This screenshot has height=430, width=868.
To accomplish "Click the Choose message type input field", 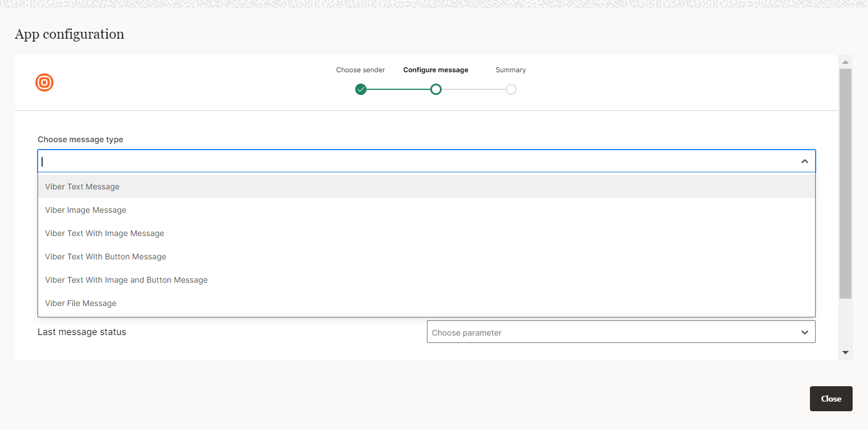I will coord(426,161).
